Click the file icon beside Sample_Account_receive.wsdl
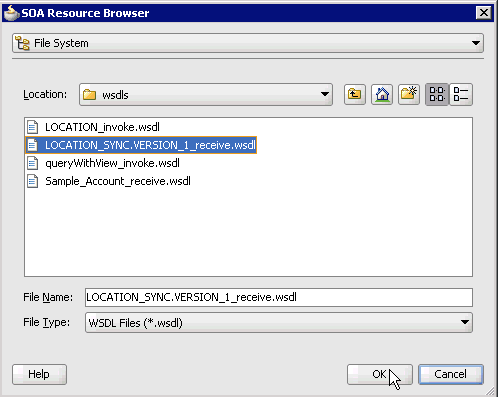This screenshot has width=498, height=397. (x=33, y=181)
